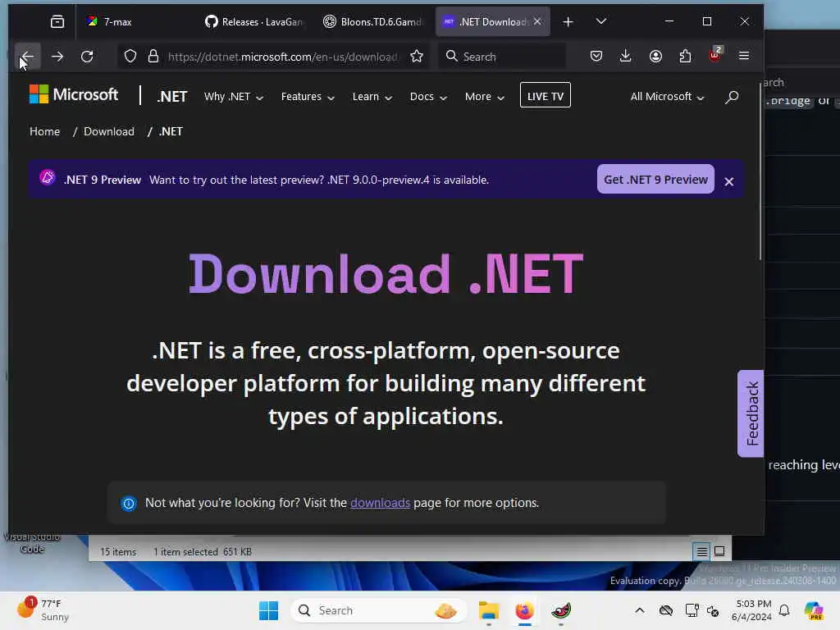Open the clock showing 5:03 PM
This screenshot has height=630, width=840.
tap(752, 610)
